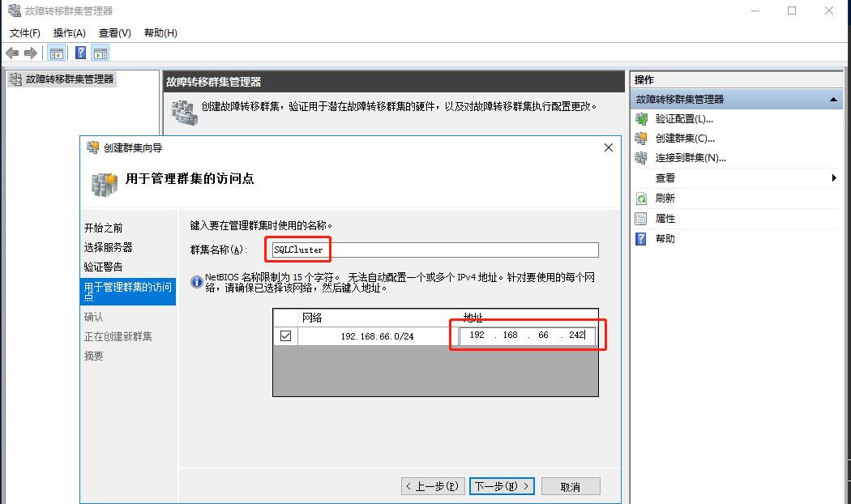Expand the 查看 submenu arrow
The width and height of the screenshot is (851, 504).
click(835, 178)
